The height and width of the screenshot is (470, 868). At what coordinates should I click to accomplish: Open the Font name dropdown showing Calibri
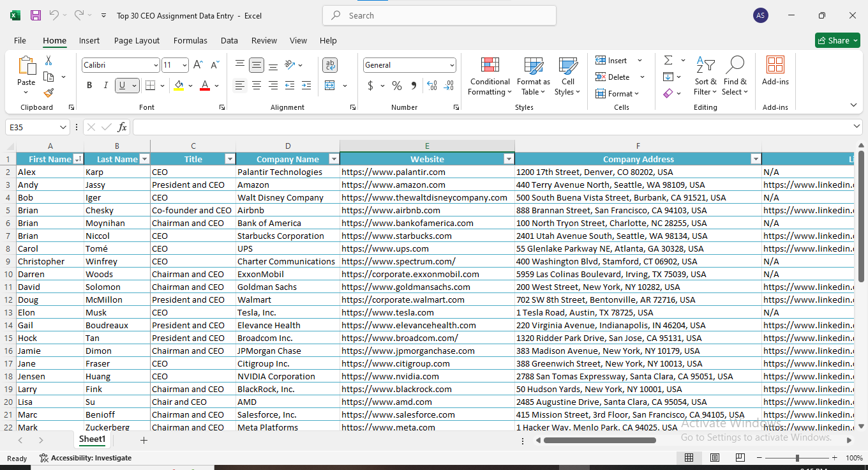tap(156, 65)
